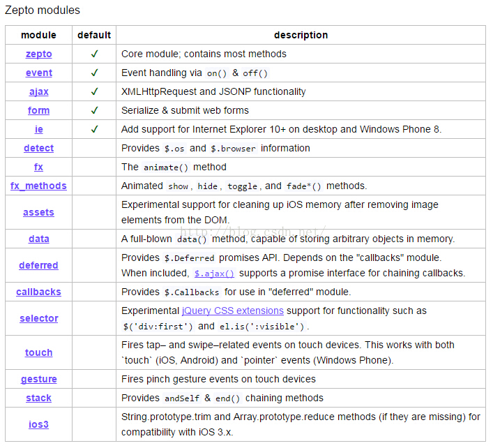The image size is (493, 448).
Task: Click the 'animate()' code snippet
Action: pos(166,167)
